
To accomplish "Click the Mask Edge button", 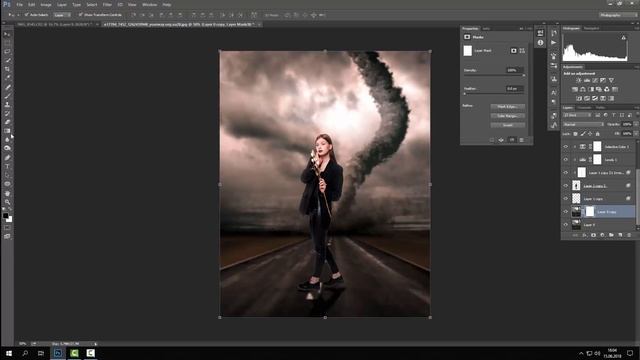I will (x=508, y=107).
